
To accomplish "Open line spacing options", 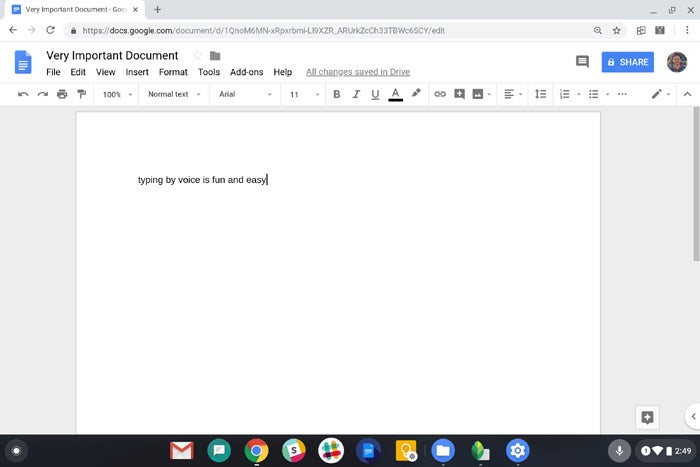I will coord(541,94).
